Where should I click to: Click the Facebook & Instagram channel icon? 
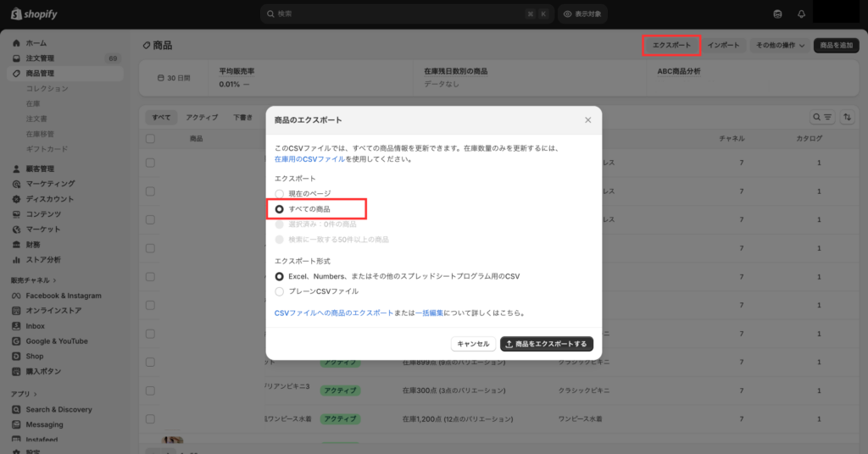tap(16, 296)
